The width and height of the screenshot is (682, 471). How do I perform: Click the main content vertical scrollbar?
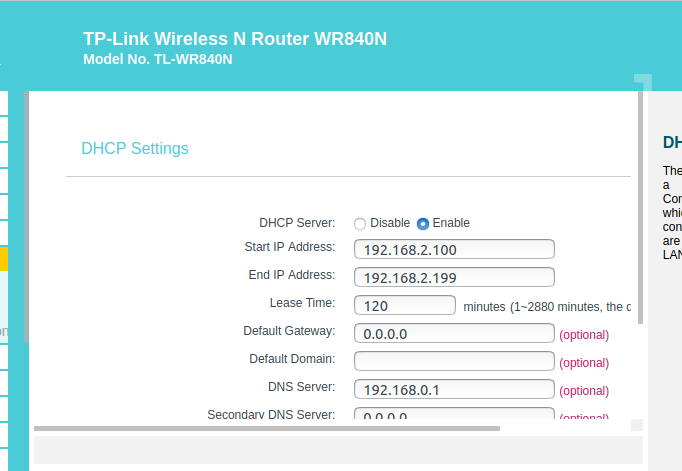click(639, 210)
